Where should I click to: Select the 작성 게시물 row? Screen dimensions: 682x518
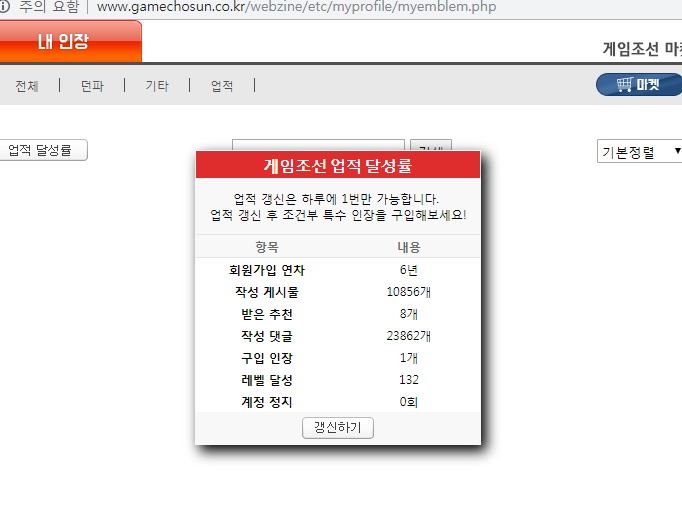click(x=267, y=292)
